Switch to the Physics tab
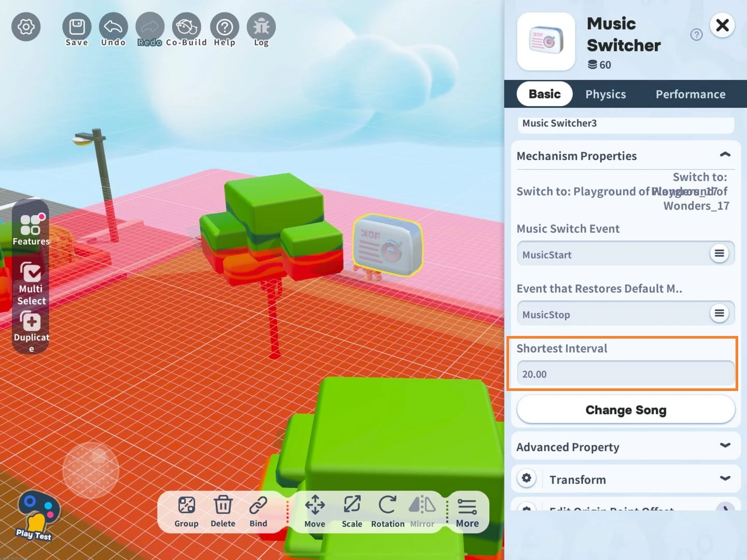 [x=605, y=94]
